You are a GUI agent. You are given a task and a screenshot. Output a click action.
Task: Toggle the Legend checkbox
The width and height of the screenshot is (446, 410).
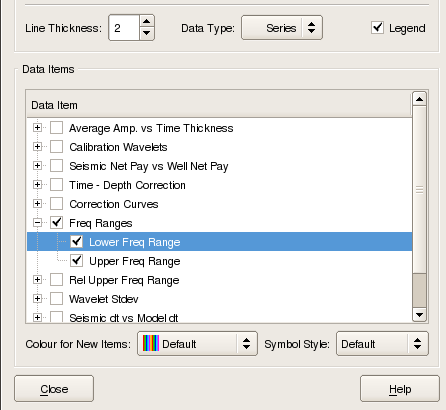377,28
